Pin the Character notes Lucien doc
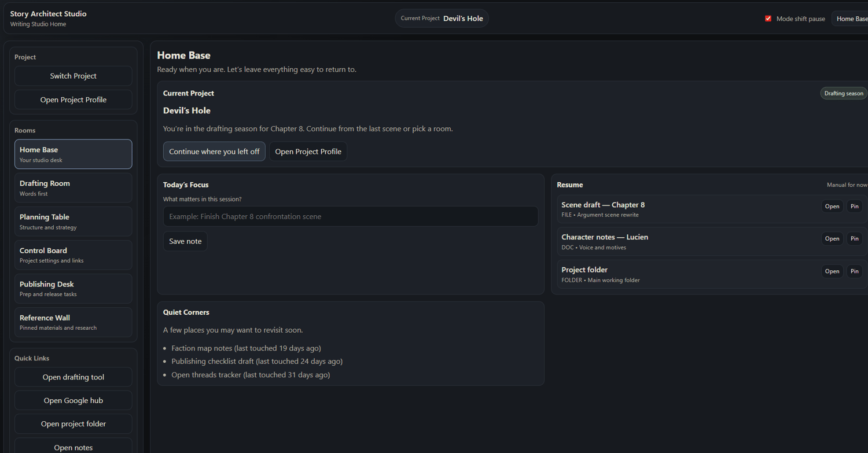This screenshot has height=453, width=868. (x=854, y=239)
